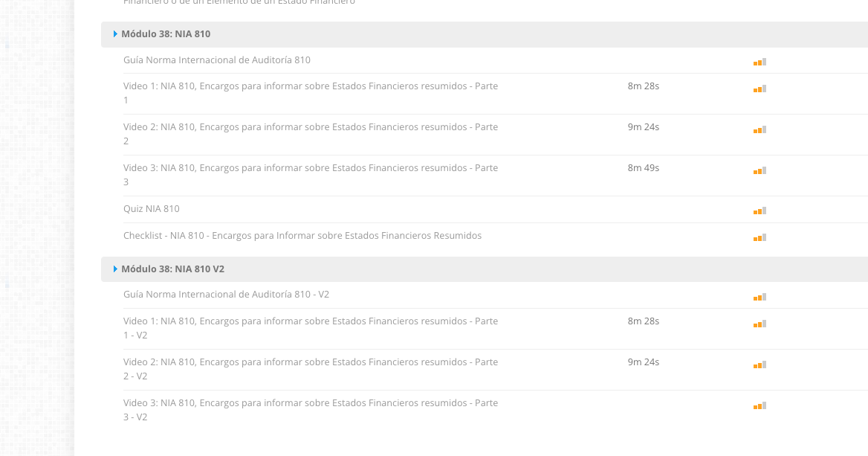868x456 pixels.
Task: Open Video 3: NIA 810 Parte 3
Action: [x=310, y=168]
